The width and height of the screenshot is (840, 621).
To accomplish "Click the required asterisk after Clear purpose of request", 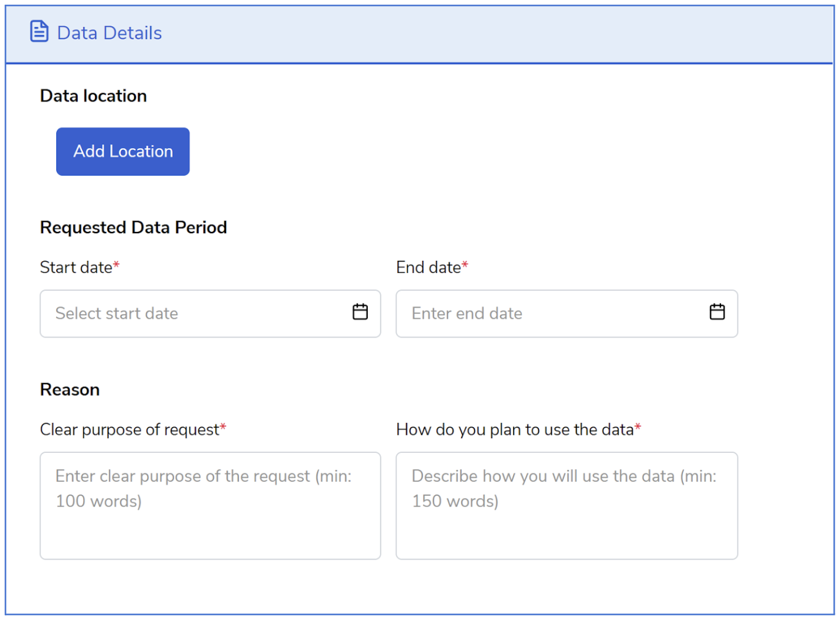I will coord(223,428).
